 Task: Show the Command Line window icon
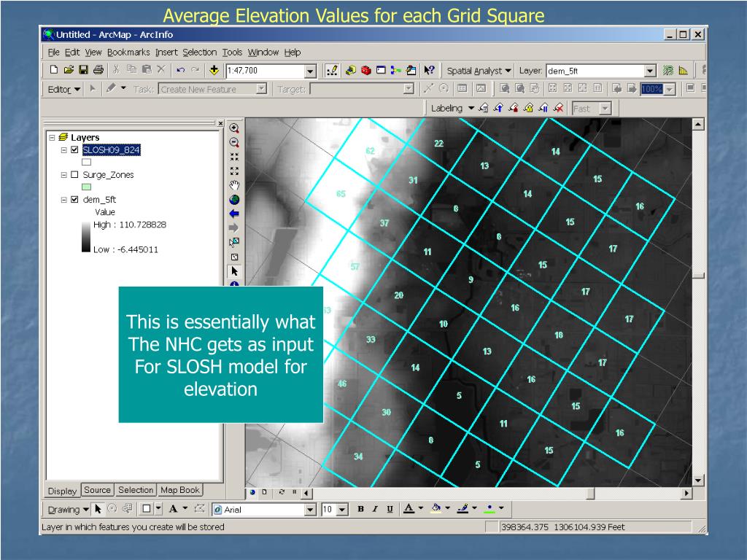coord(381,70)
